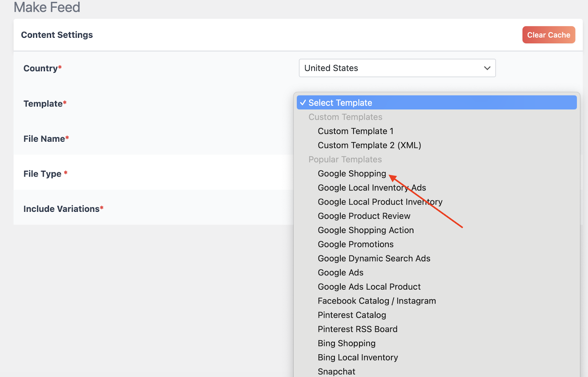
Task: Choose the Select Template highlighted option
Action: (437, 103)
